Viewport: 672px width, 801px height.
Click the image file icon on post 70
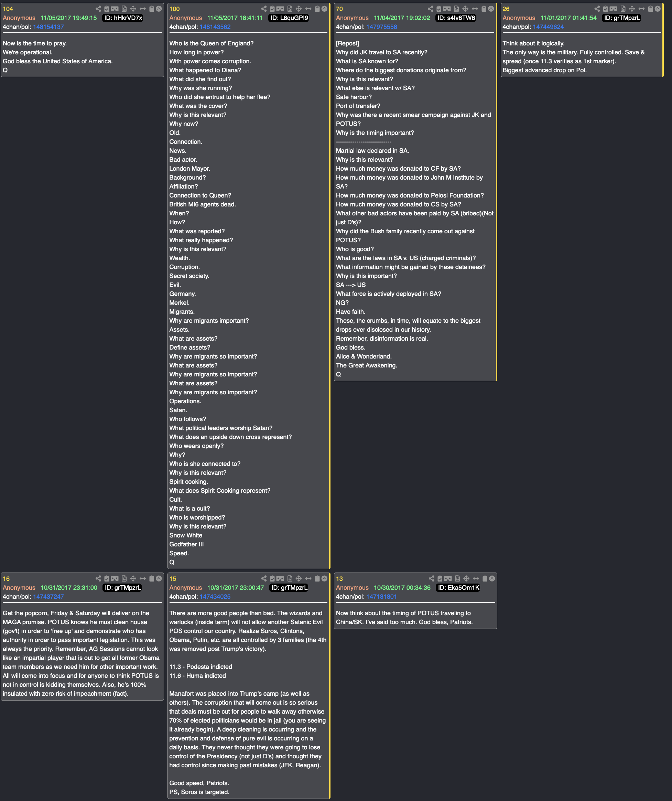tap(456, 9)
